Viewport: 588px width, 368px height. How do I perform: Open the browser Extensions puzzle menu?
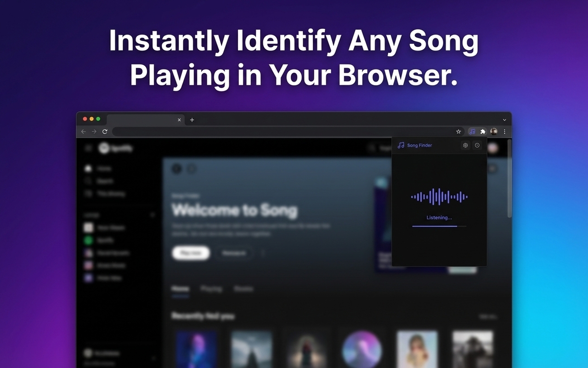click(x=483, y=132)
